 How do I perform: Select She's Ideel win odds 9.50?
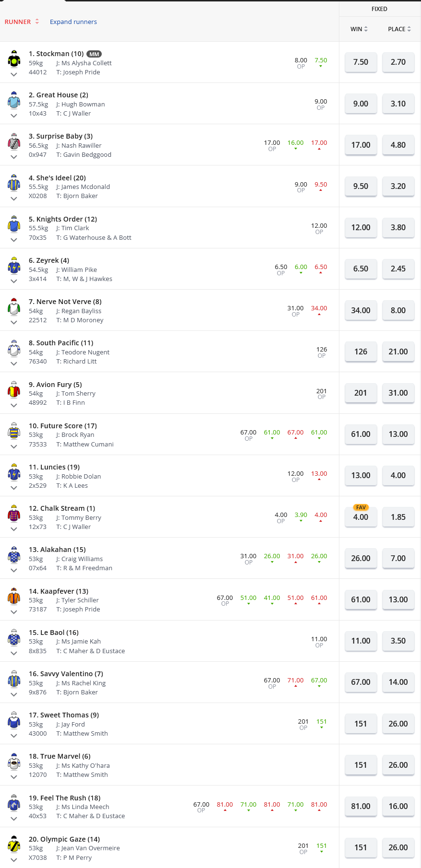(361, 186)
